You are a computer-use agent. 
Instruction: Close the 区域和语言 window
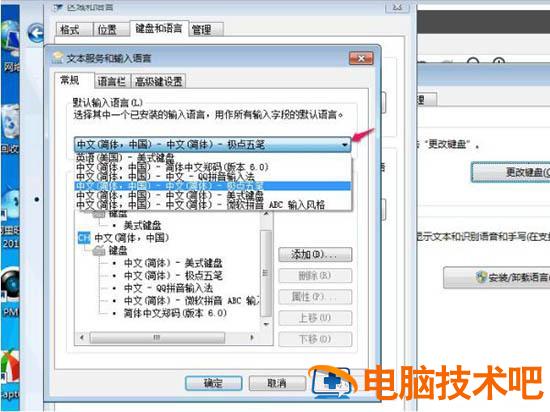coord(397,7)
